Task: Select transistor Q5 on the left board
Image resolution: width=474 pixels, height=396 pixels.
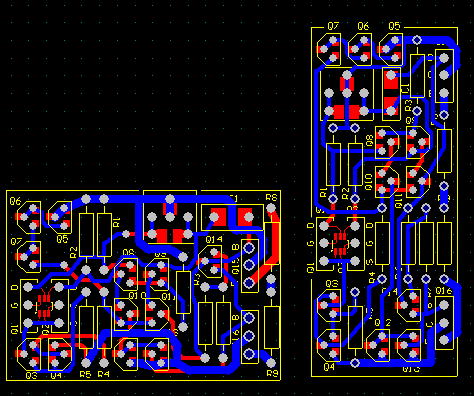Action: [x=60, y=217]
